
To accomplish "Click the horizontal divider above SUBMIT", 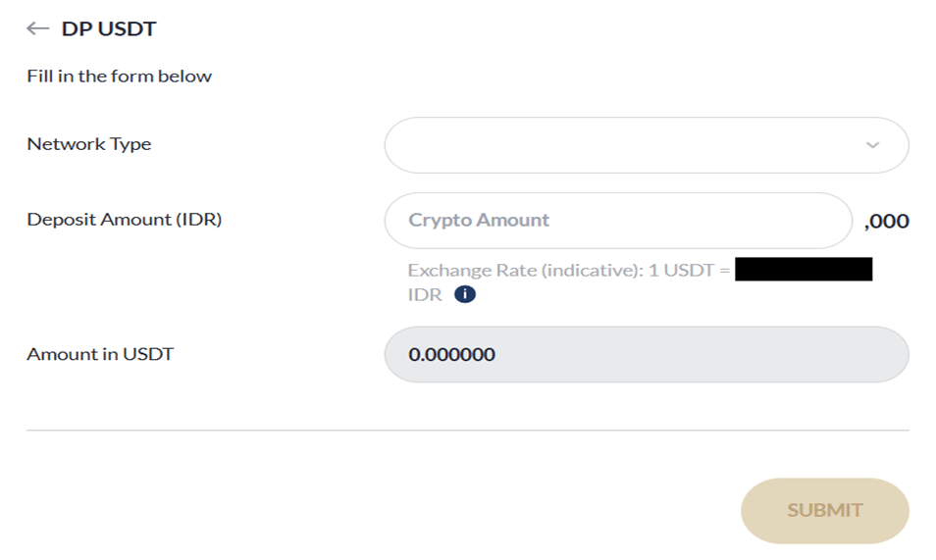I will [467, 430].
